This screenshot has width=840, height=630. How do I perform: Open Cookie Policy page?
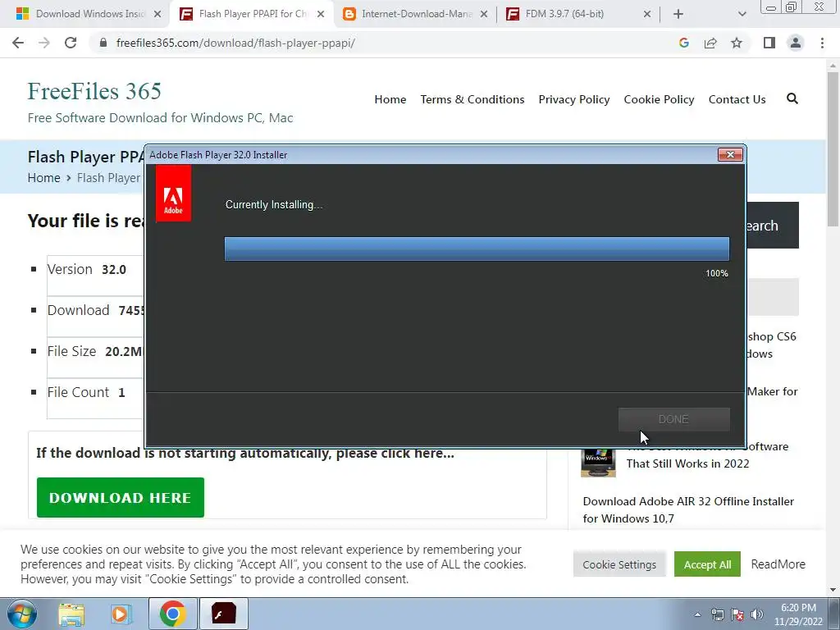(659, 99)
